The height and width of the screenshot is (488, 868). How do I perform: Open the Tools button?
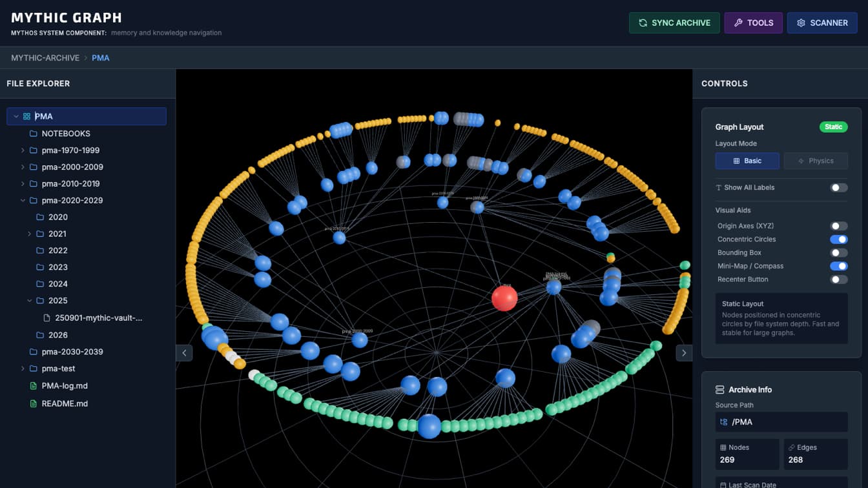coord(753,23)
